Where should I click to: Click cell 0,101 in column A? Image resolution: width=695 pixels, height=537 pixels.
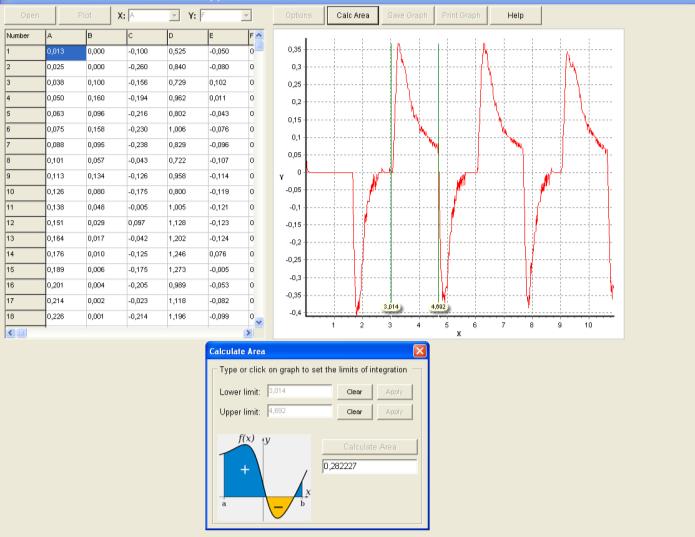pyautogui.click(x=66, y=161)
